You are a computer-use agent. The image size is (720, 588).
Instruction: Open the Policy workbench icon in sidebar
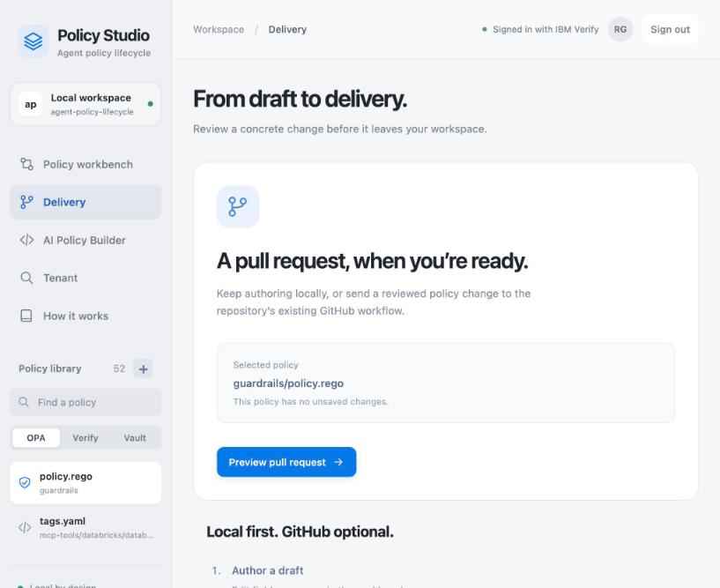click(x=26, y=164)
